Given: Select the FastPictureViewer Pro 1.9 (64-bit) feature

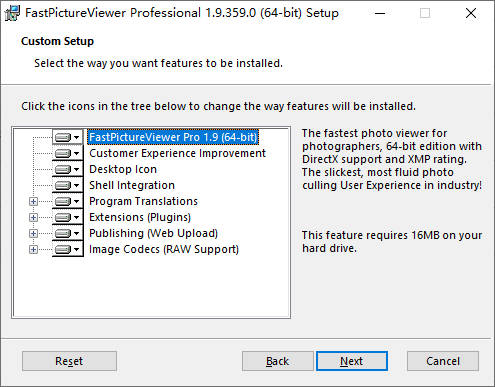Looking at the screenshot, I should [173, 137].
